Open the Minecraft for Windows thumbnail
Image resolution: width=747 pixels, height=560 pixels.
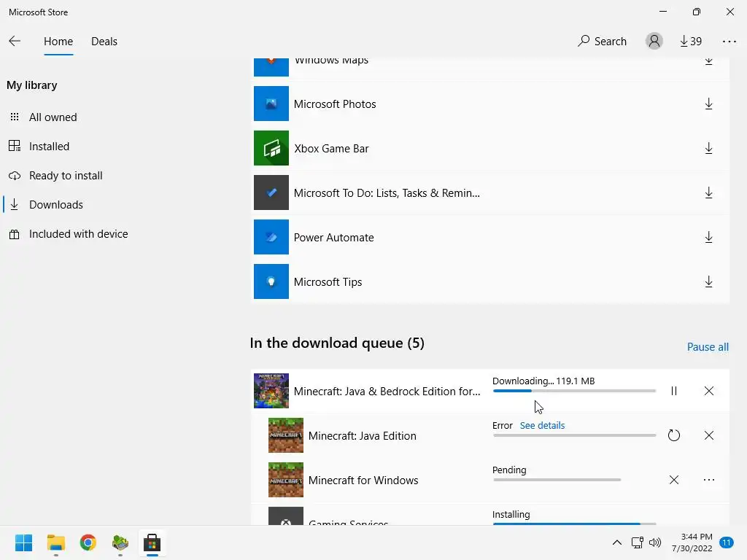[286, 480]
